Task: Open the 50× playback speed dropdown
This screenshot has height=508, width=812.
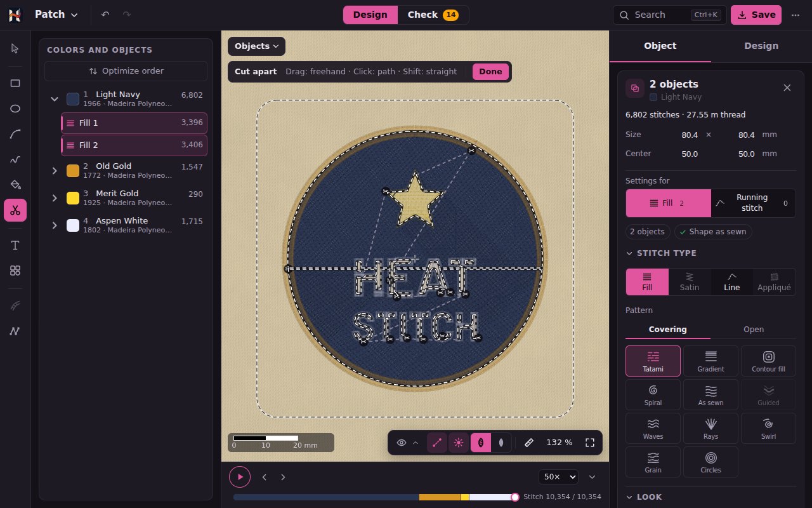Action: [x=559, y=477]
